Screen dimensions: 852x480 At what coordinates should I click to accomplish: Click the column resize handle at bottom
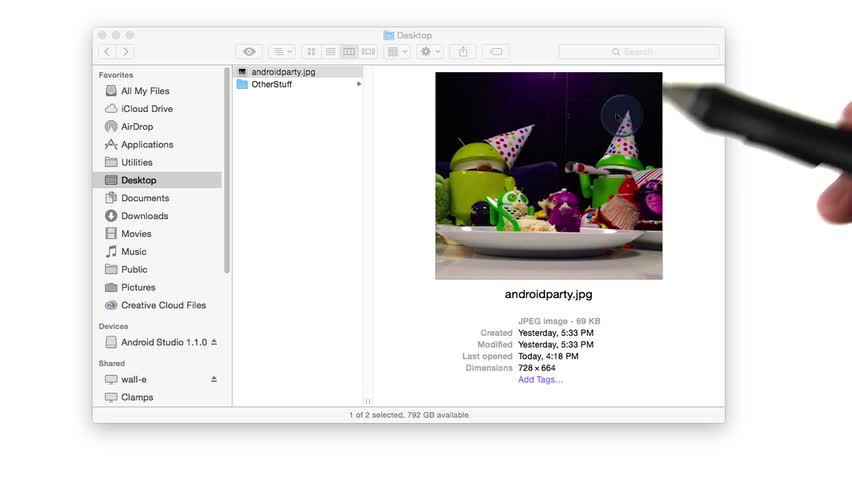click(368, 402)
